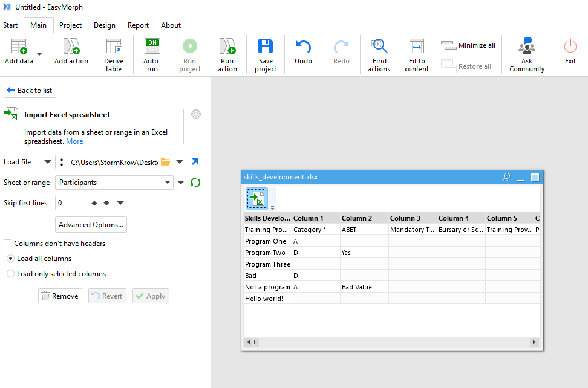Open the Design ribbon tab
The image size is (588, 388).
(104, 25)
